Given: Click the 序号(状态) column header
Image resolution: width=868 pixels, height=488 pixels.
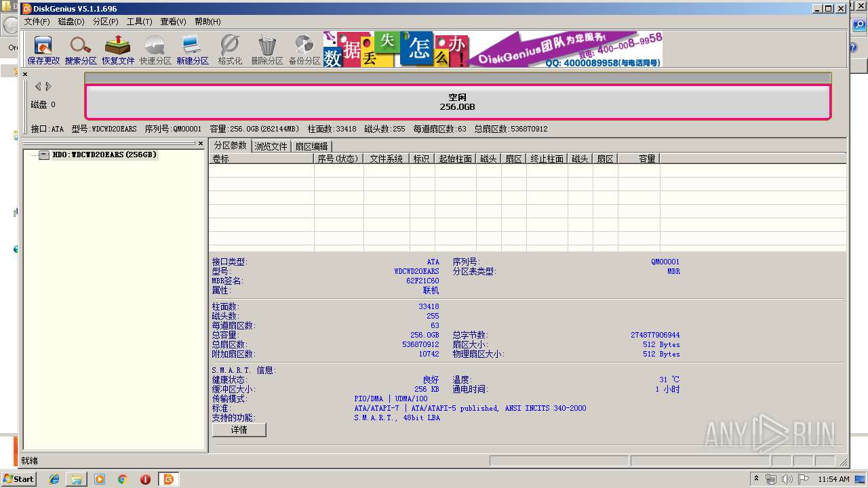Looking at the screenshot, I should pyautogui.click(x=339, y=159).
